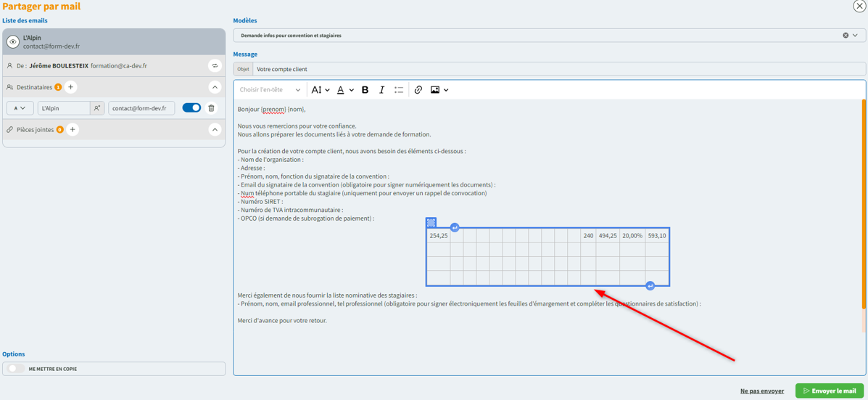Click the '- Numéro de TVA intracommunautaire :' line

click(291, 210)
